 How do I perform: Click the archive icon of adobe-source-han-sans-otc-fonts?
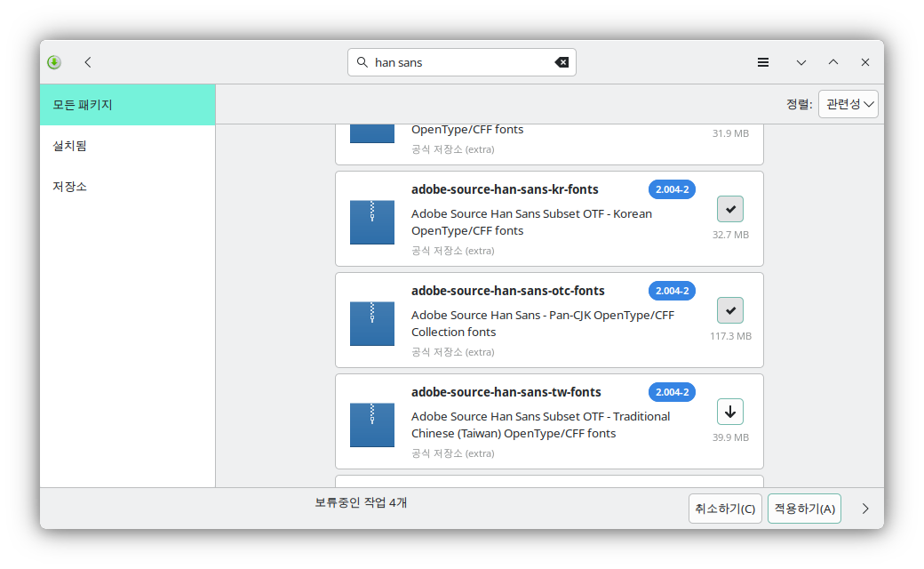pyautogui.click(x=372, y=324)
